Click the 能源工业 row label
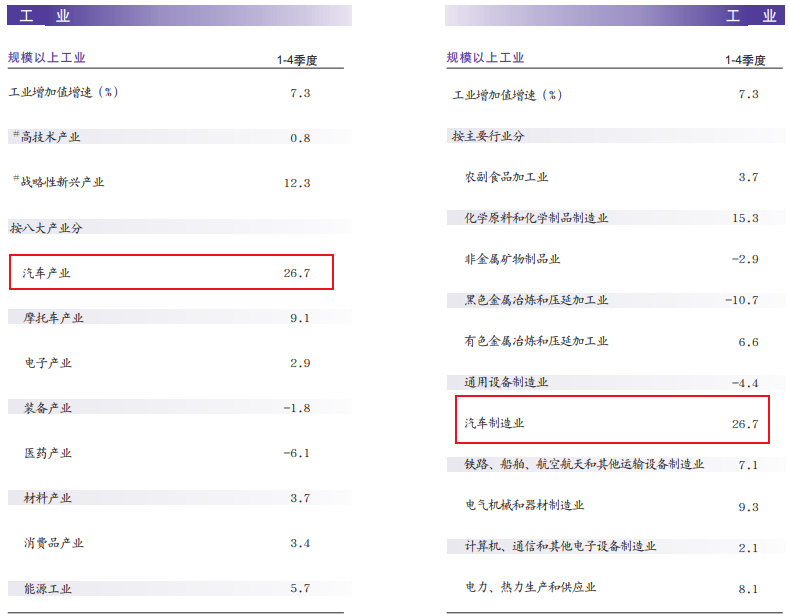This screenshot has height=616, width=788. pyautogui.click(x=48, y=588)
